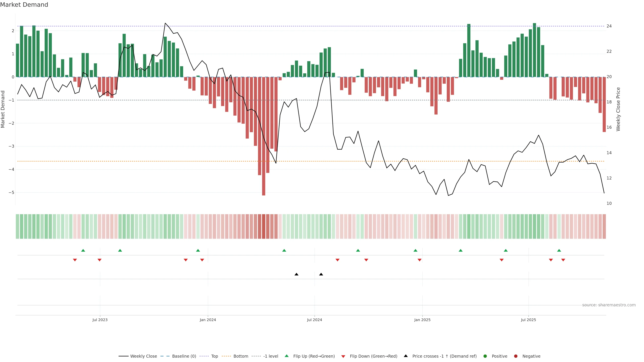
Task: Click the second black price-cross marker triangle
Action: tap(321, 274)
